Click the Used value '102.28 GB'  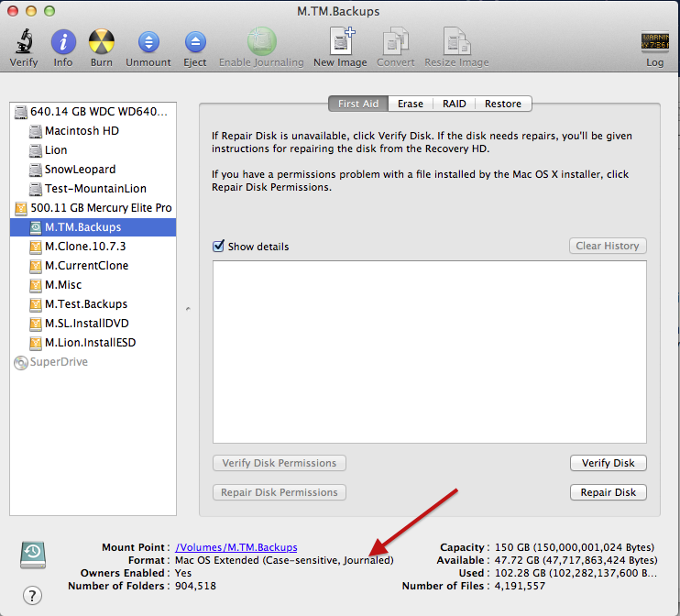point(521,573)
